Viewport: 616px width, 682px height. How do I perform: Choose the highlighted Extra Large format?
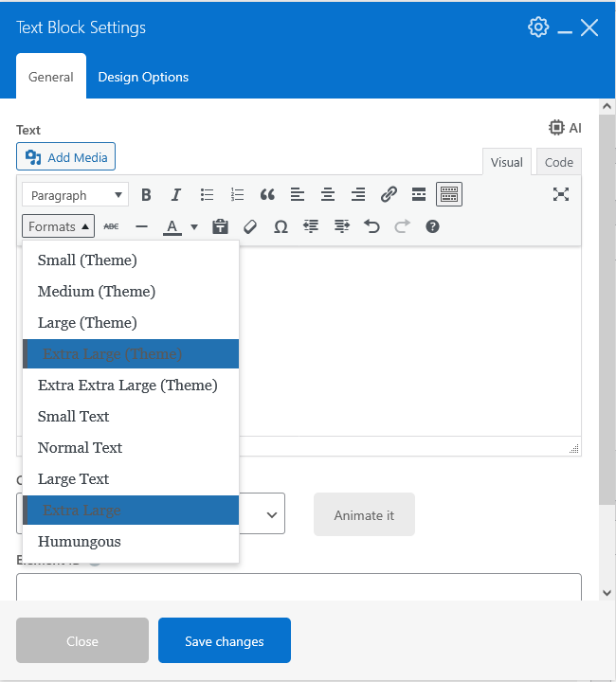tap(131, 510)
